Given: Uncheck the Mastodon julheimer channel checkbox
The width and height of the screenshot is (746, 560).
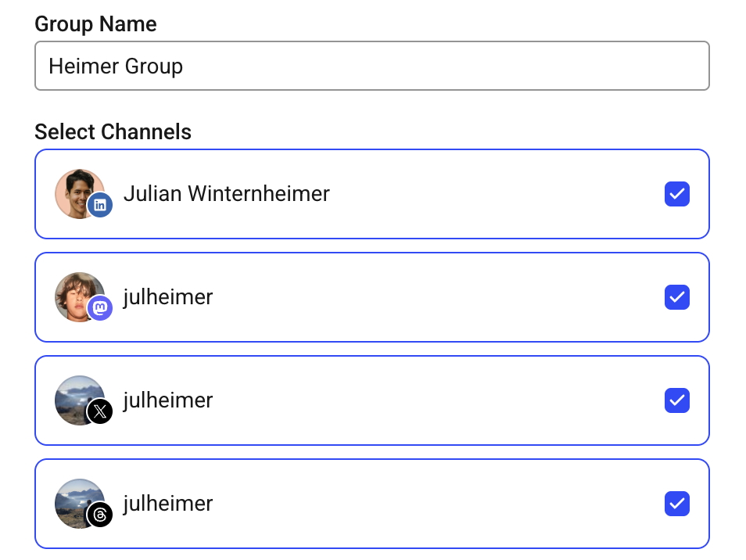Looking at the screenshot, I should (x=677, y=297).
